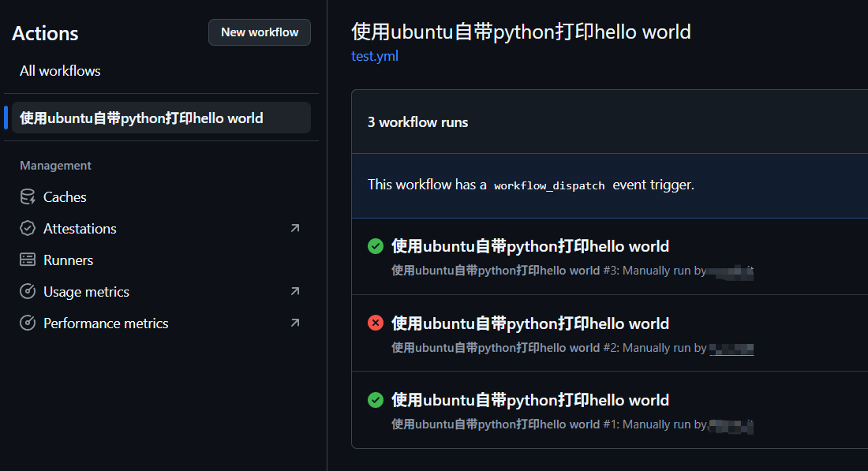Select the ubuntu python hello world workflow in sidebar
The height and width of the screenshot is (471, 868).
[x=141, y=118]
